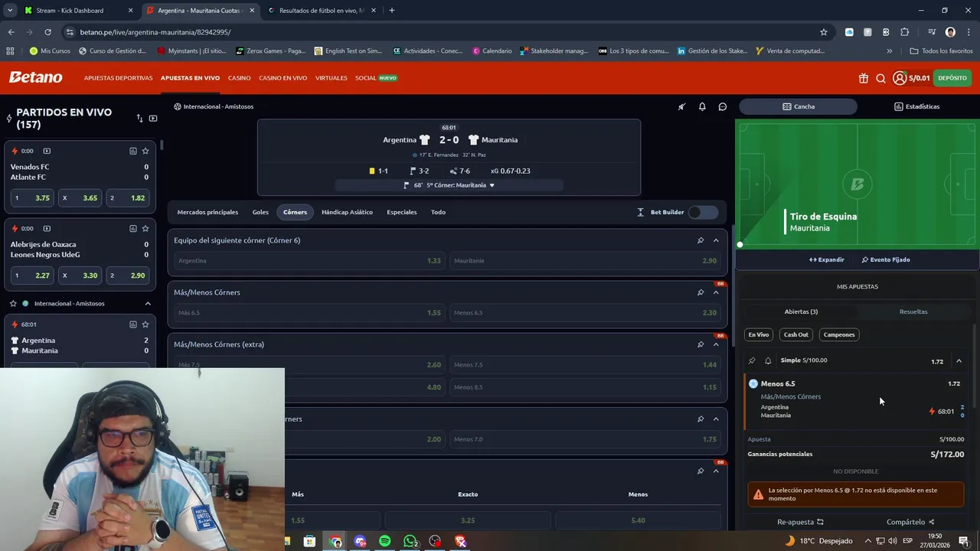Reload the browser page
Viewport: 980px width, 551px height.
(x=47, y=32)
